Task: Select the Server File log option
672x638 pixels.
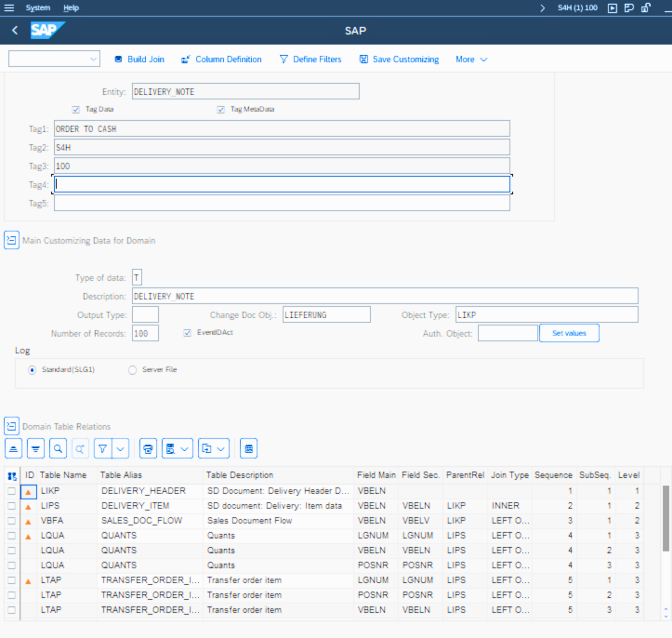Action: pos(133,370)
